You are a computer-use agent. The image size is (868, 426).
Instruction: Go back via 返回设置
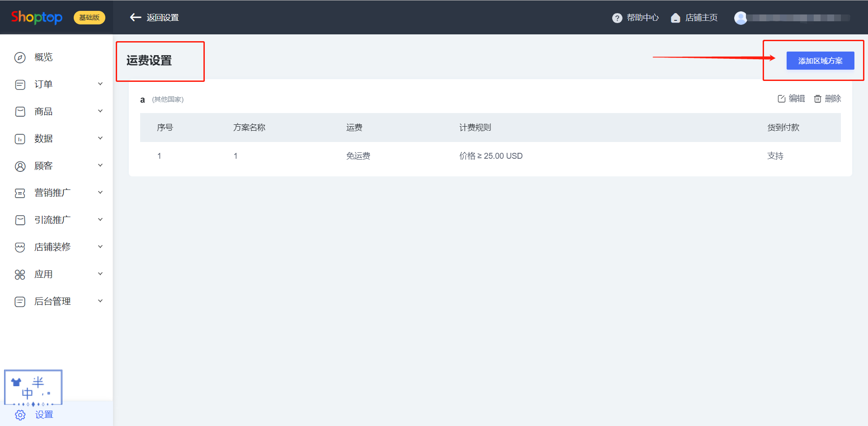click(155, 18)
